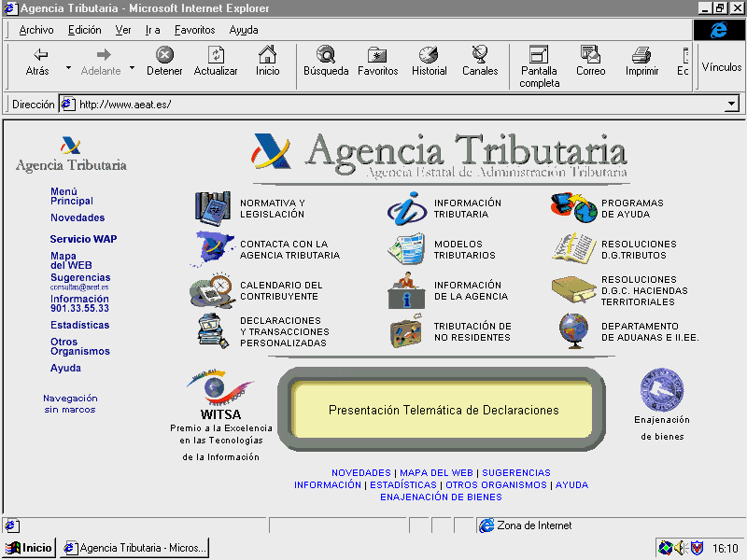This screenshot has width=747, height=560.
Task: Open the Ver menu
Action: click(123, 30)
